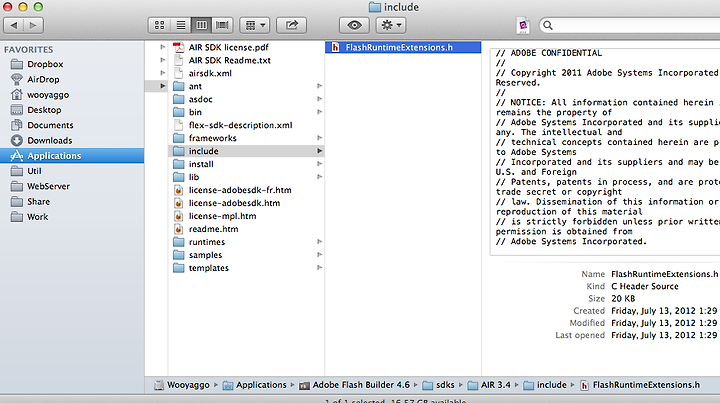Screen dimensions: 720x403
Task: Click the C Header Source kind value
Action: [645, 286]
